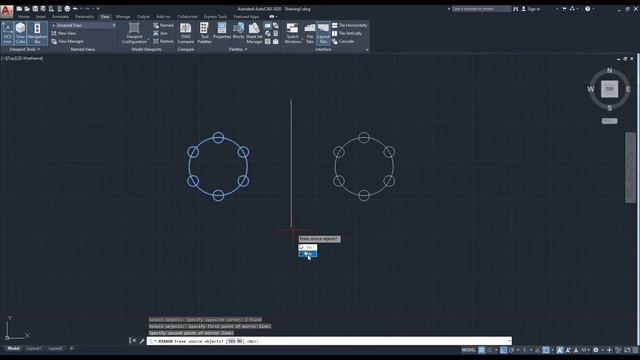Click Restore viewports button
Screen dimensions: 640x360
[x=163, y=41]
